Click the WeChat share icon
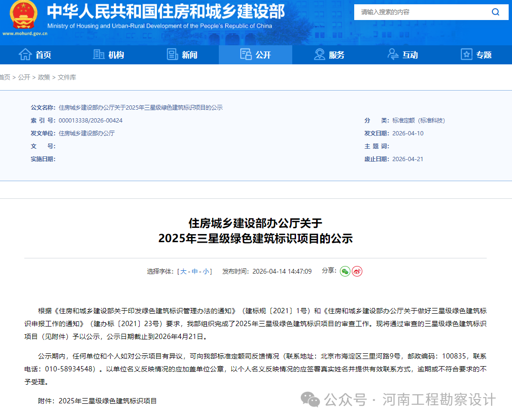Image resolution: width=512 pixels, height=420 pixels. tap(345, 271)
